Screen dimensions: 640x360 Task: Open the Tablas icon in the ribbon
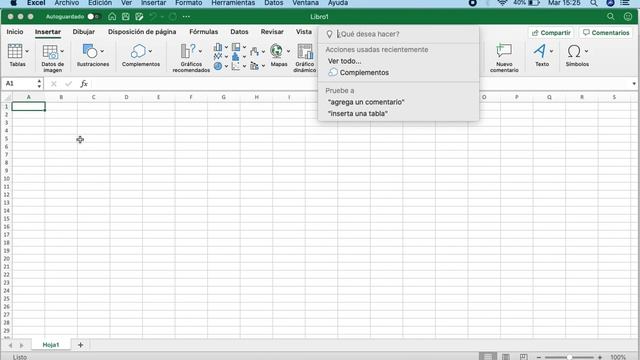coord(15,51)
